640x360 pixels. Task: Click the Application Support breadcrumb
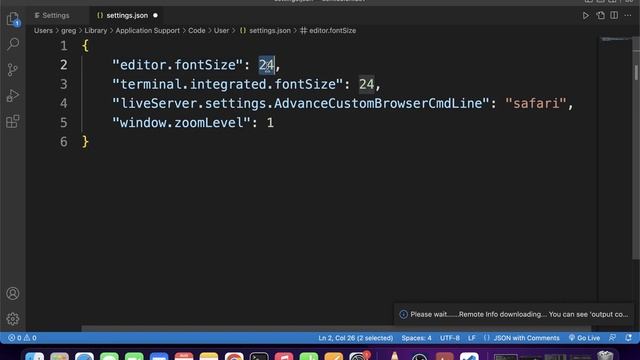coord(147,31)
